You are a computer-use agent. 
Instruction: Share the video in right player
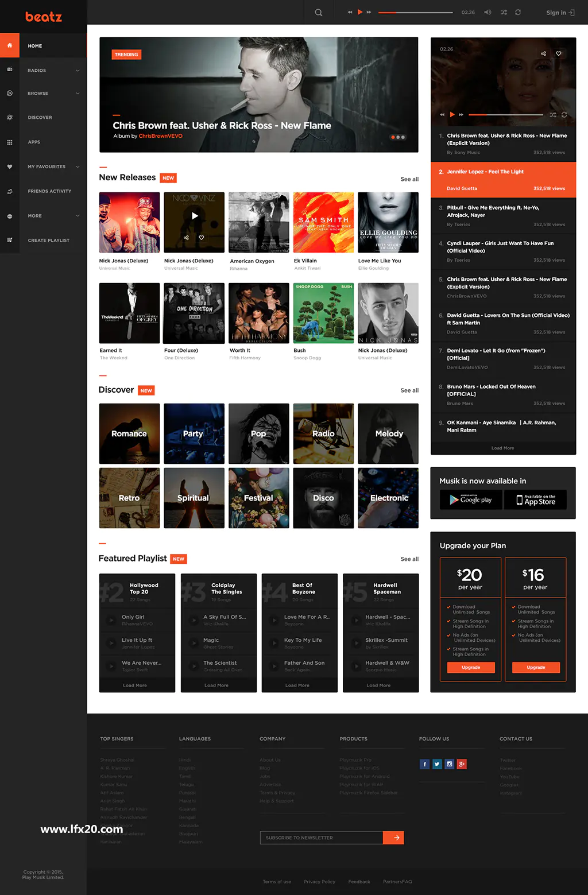point(543,53)
